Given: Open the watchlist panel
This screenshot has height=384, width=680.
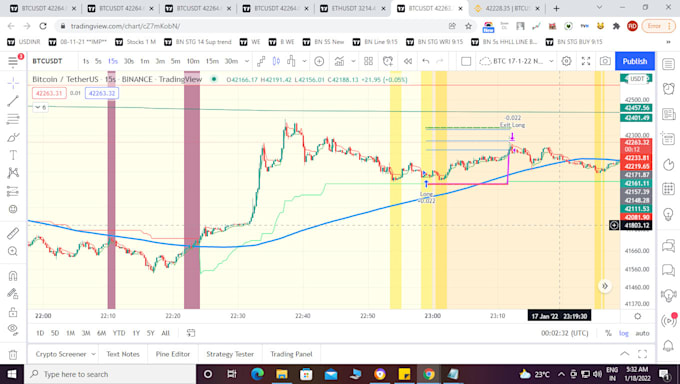Looking at the screenshot, I should tap(668, 65).
